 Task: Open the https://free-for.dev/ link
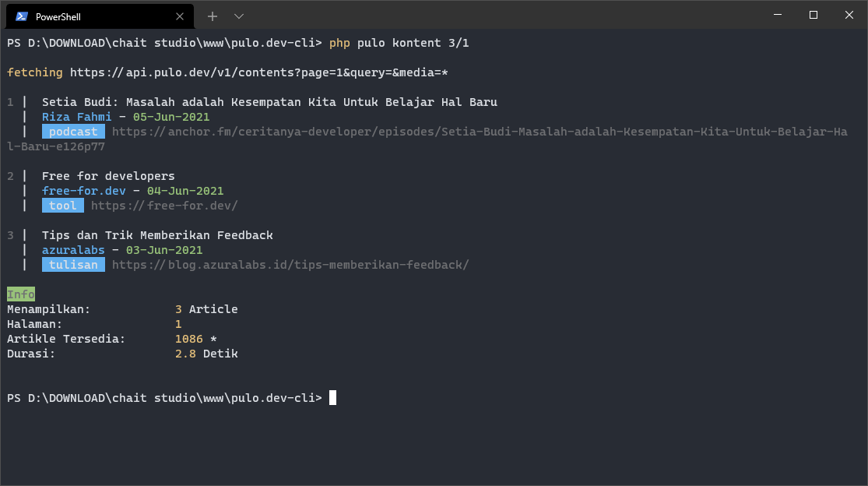click(x=164, y=206)
